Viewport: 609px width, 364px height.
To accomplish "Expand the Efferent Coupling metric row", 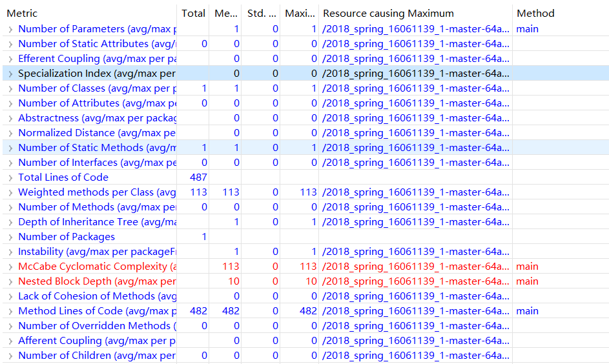I will coord(10,59).
